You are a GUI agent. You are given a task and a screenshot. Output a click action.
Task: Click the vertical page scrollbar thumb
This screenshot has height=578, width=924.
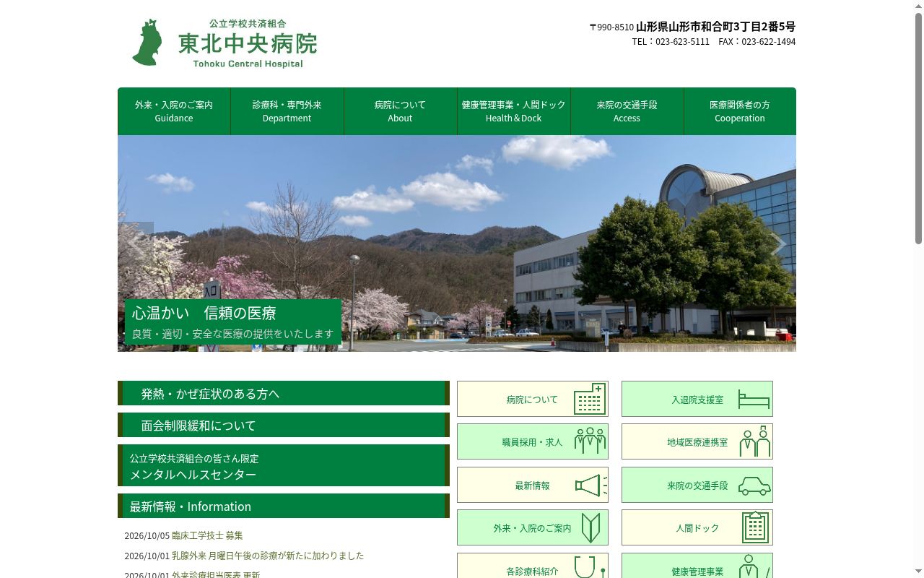pos(918,129)
